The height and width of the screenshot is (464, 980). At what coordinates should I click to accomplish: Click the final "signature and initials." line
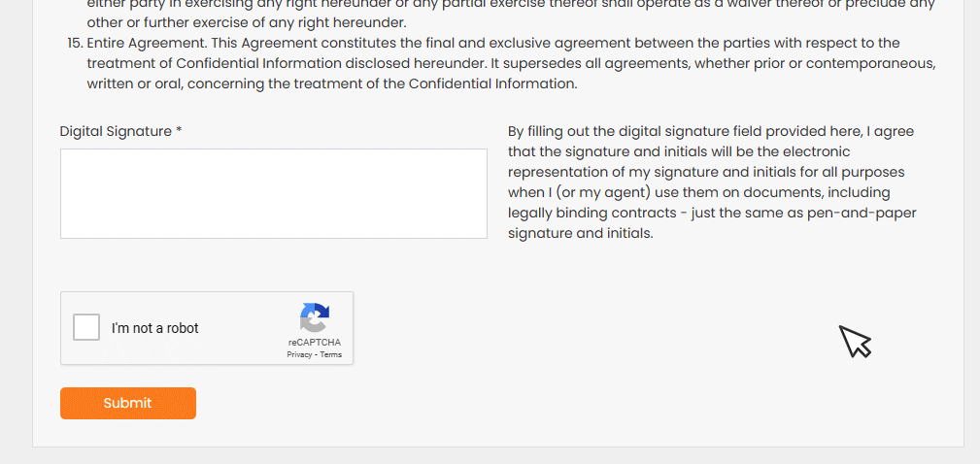(581, 234)
